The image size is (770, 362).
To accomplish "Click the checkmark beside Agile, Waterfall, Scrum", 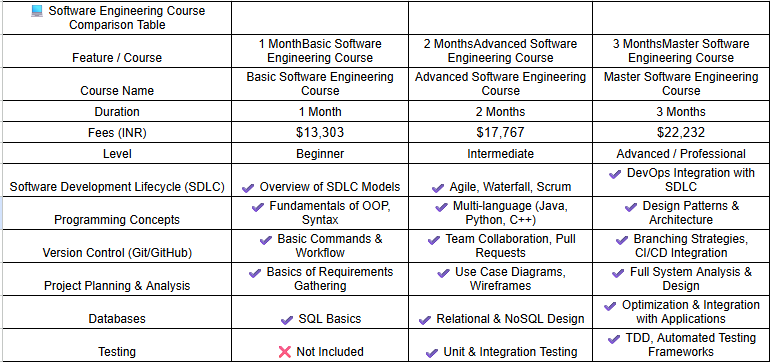I will pos(438,188).
